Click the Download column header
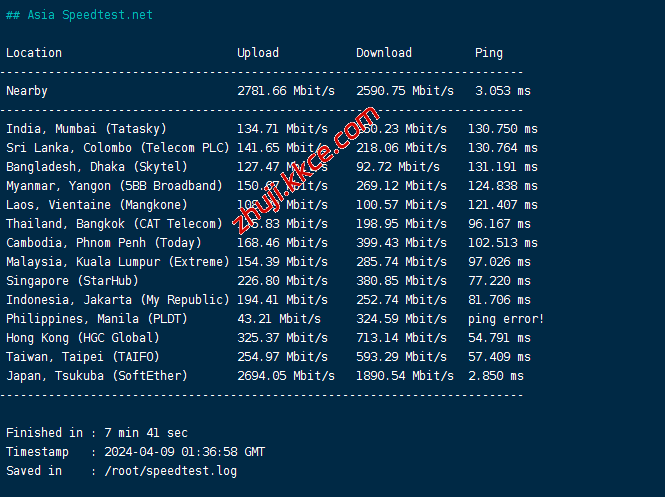The image size is (665, 497). tap(384, 53)
